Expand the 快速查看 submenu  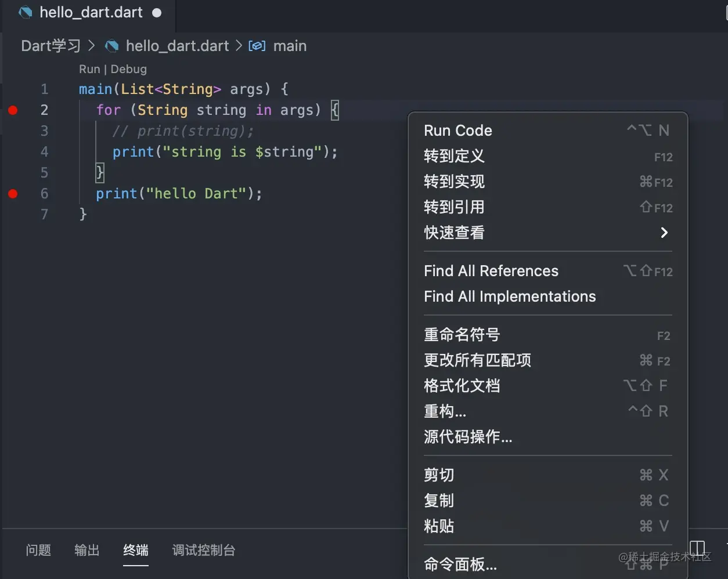pos(547,233)
